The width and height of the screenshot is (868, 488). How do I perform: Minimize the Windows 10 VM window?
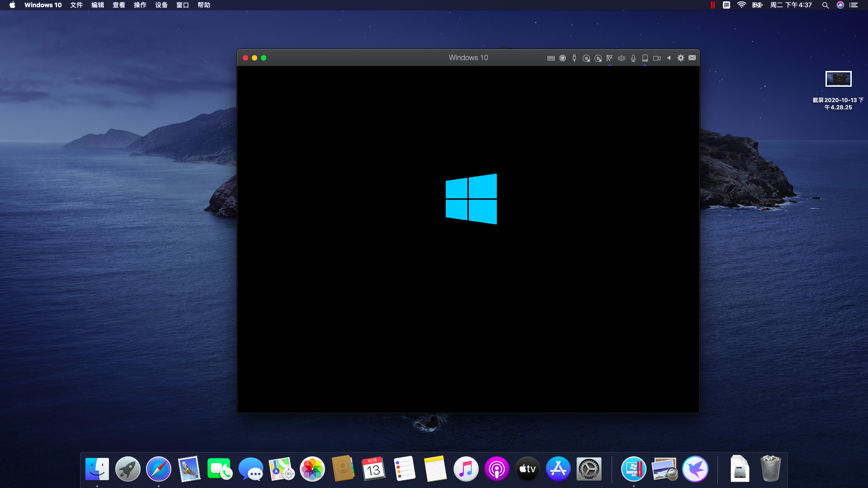point(255,58)
